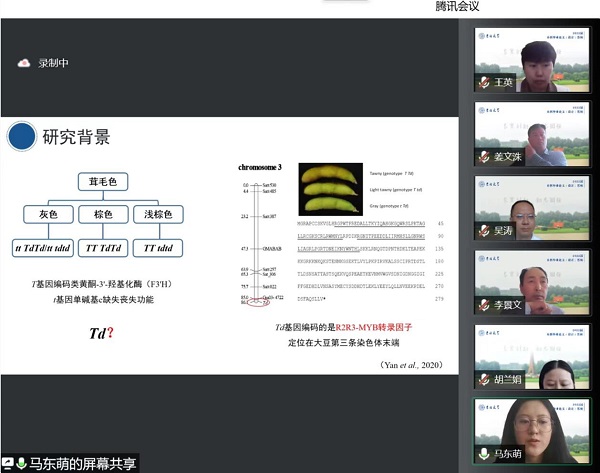The width and height of the screenshot is (600, 473).
Task: Click the muted microphone icon beside 吴涛
Action: click(483, 230)
